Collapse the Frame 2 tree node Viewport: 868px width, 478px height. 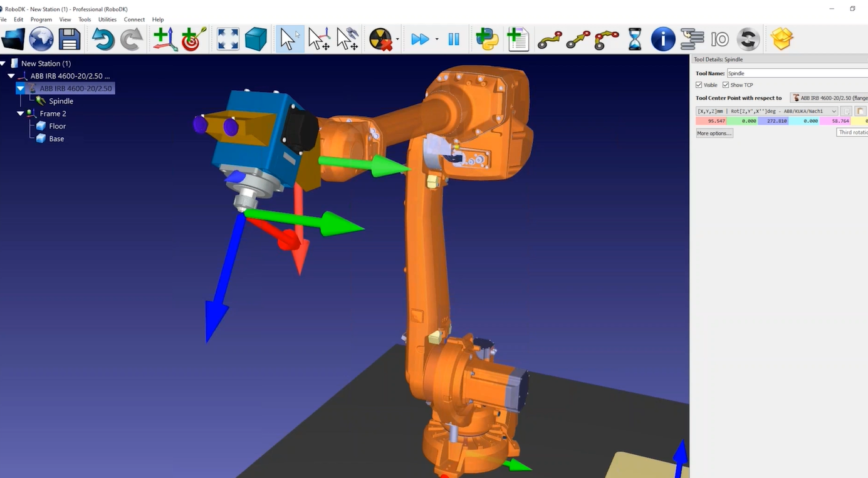[21, 113]
